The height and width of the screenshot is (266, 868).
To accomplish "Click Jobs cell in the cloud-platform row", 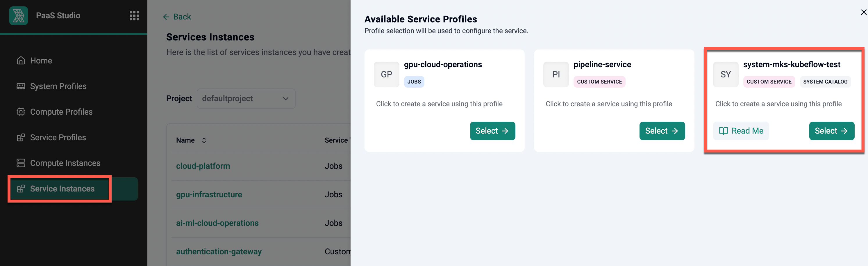I will (x=334, y=166).
